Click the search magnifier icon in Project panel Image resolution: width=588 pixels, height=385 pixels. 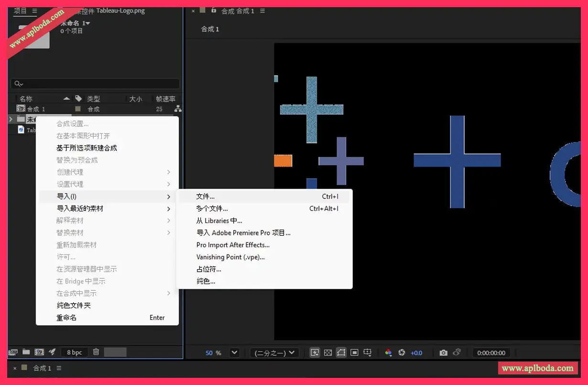[x=19, y=84]
